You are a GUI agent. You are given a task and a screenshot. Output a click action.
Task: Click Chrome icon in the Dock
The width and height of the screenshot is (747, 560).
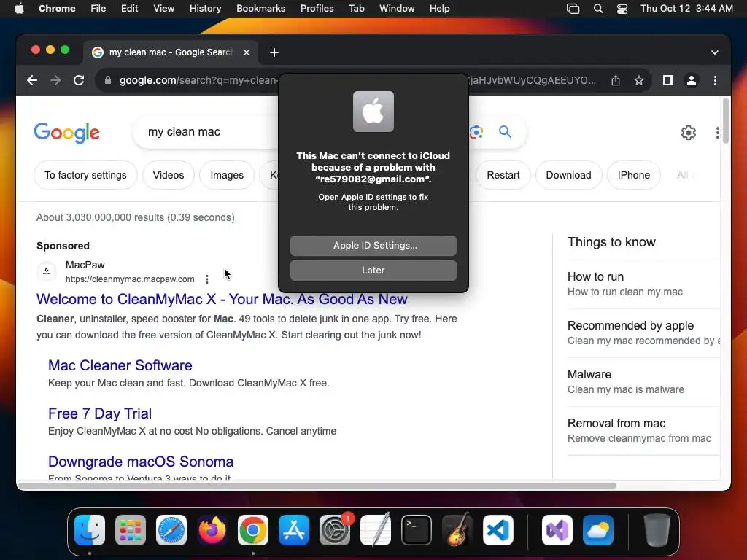pyautogui.click(x=253, y=530)
